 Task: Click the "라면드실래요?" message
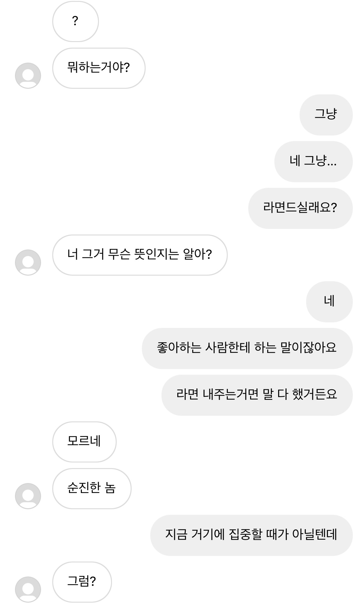300,208
